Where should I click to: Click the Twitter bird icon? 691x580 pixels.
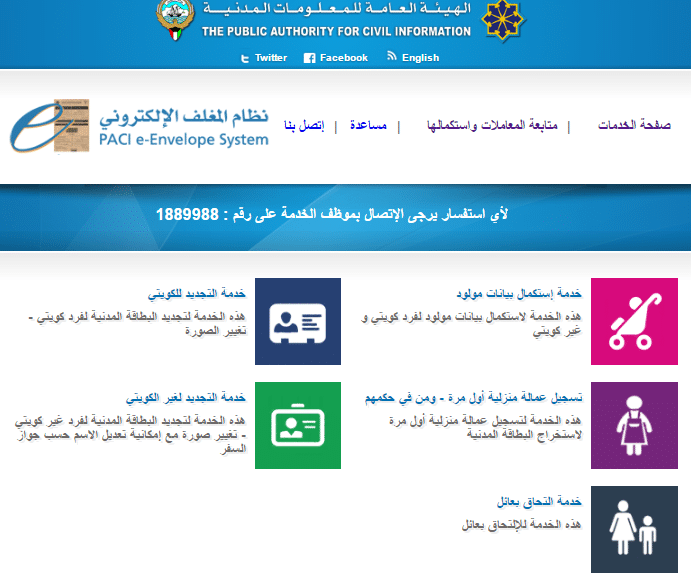click(x=245, y=58)
